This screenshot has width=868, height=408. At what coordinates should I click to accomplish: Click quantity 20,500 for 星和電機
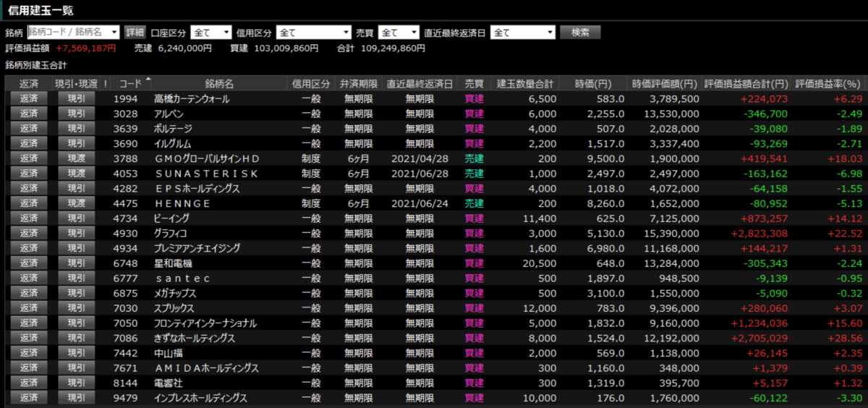tap(540, 263)
